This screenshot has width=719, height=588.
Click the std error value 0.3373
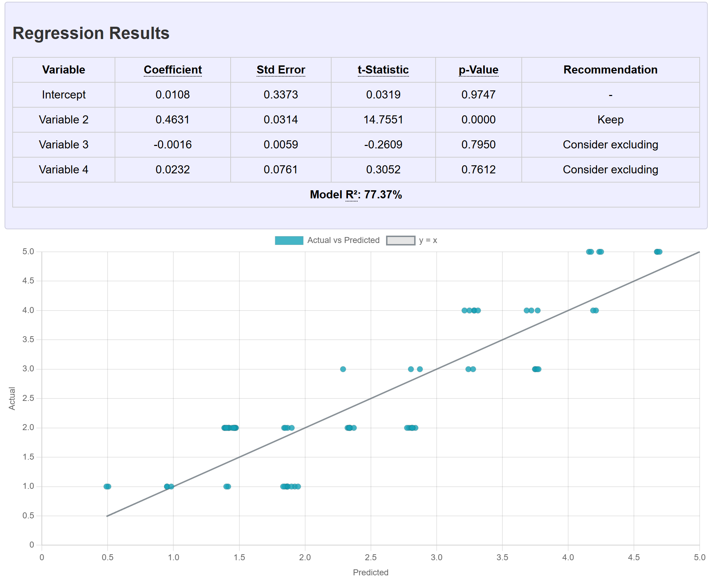pos(281,95)
